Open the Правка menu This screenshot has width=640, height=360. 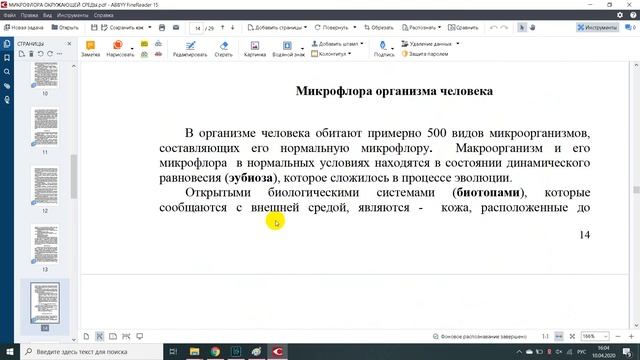pyautogui.click(x=29, y=15)
